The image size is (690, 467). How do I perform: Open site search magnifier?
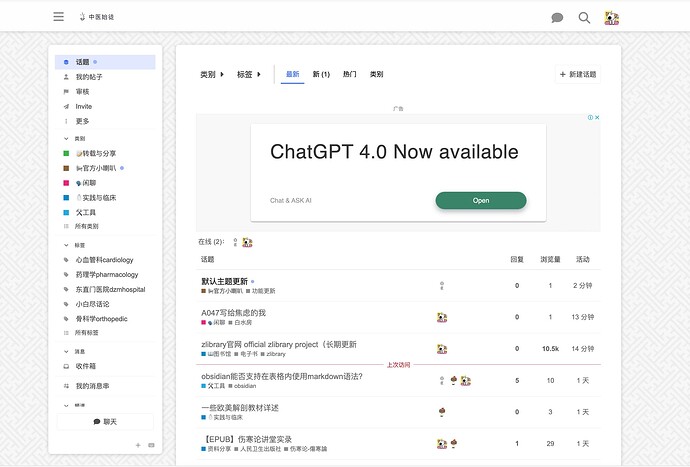pyautogui.click(x=584, y=18)
